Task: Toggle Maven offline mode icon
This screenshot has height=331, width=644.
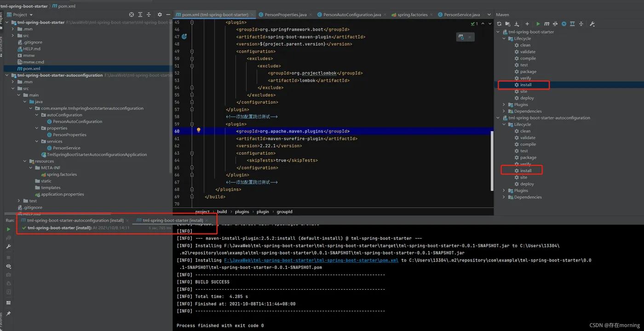Action: [x=555, y=24]
